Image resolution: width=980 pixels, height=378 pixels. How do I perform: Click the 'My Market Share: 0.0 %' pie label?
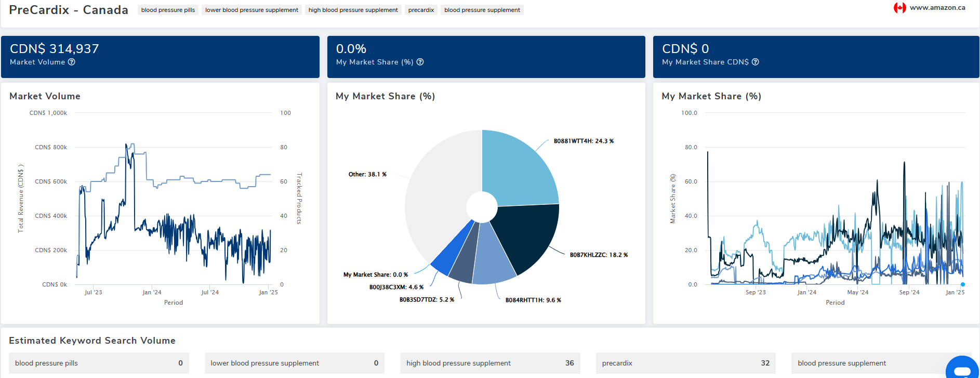pyautogui.click(x=376, y=275)
